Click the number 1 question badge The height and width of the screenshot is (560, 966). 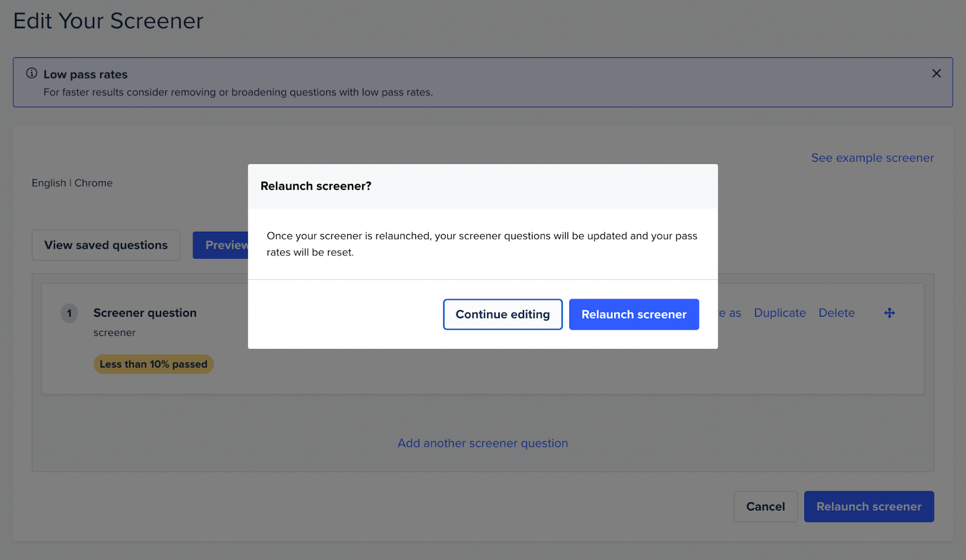click(x=69, y=313)
